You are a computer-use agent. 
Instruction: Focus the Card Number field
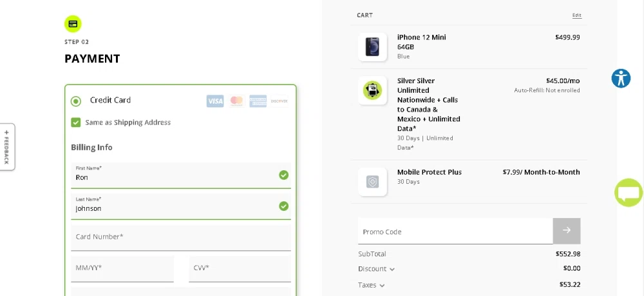[x=181, y=237]
